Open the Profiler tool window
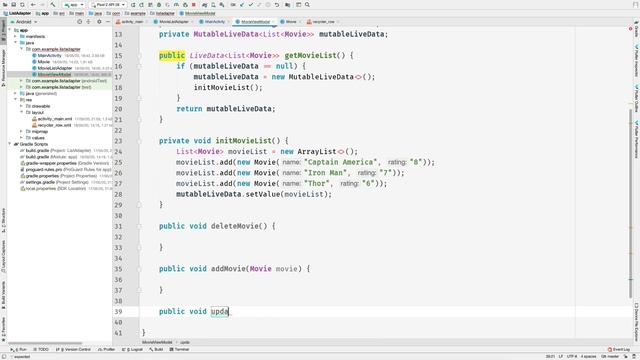Image resolution: width=640 pixels, height=360 pixels. tap(107, 349)
